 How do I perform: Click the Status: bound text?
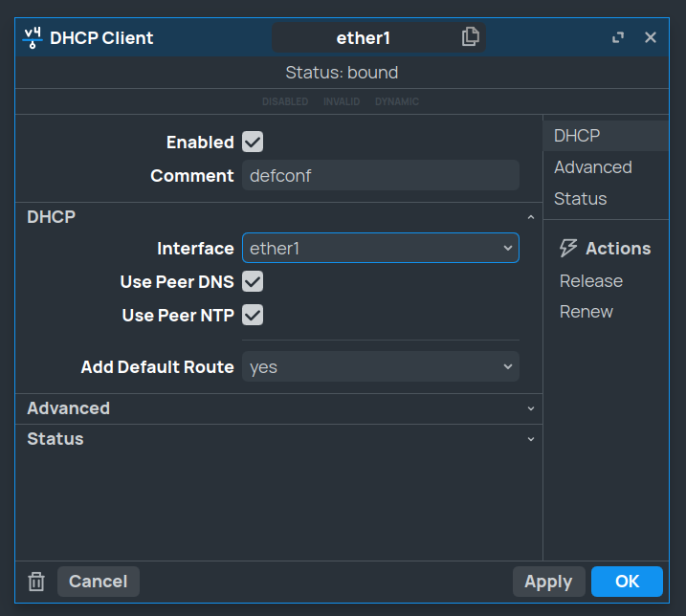342,72
